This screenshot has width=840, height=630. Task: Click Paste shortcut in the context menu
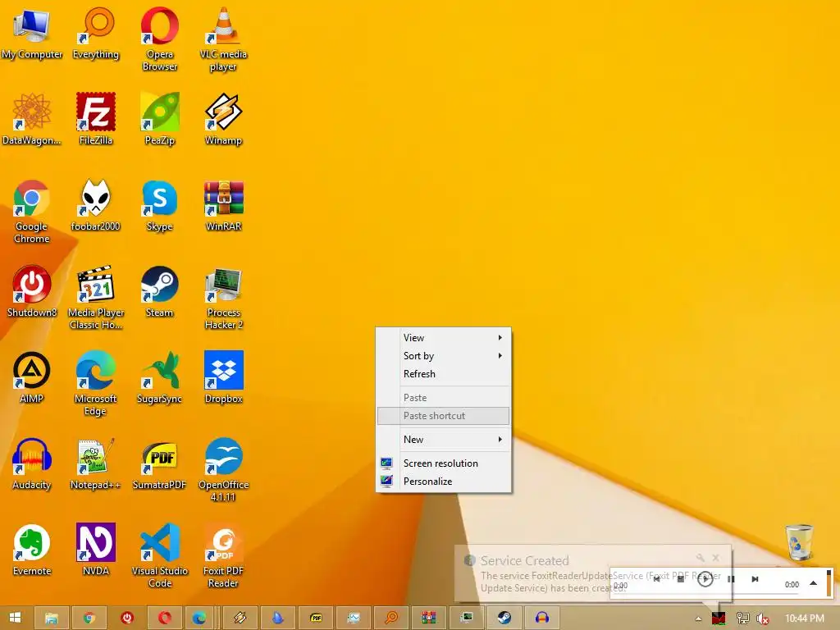[444, 416]
